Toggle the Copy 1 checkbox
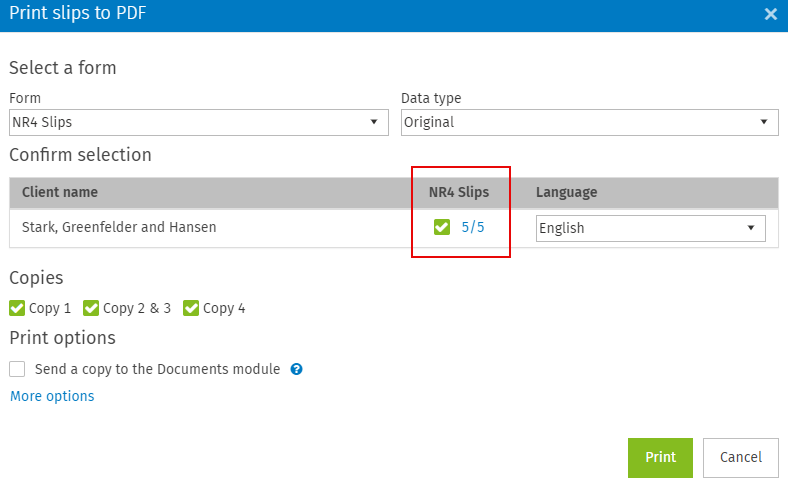Viewport: 788px width, 488px height. point(17,308)
